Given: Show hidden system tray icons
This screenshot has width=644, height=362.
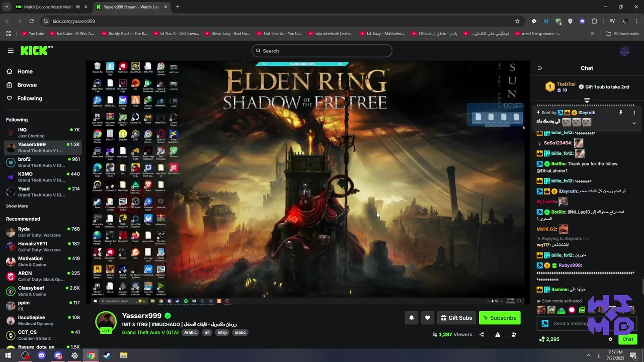Looking at the screenshot, I should 588,355.
